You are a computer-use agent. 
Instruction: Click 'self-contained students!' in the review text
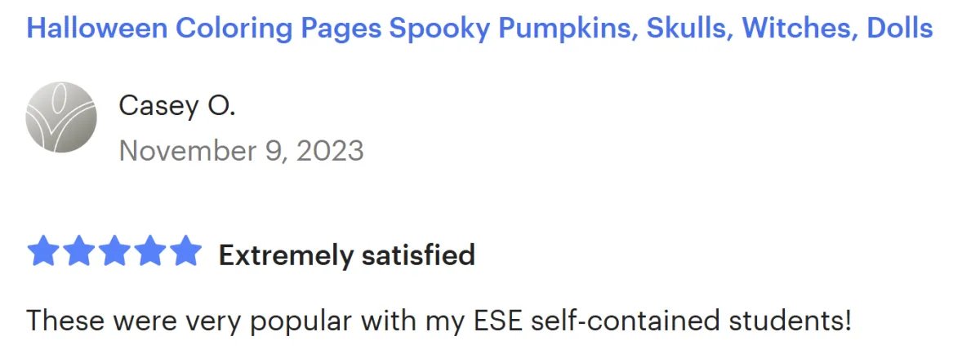[x=691, y=320]
